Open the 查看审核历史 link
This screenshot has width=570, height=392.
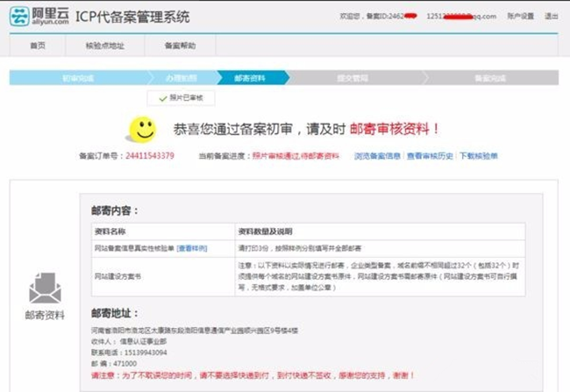(x=430, y=156)
